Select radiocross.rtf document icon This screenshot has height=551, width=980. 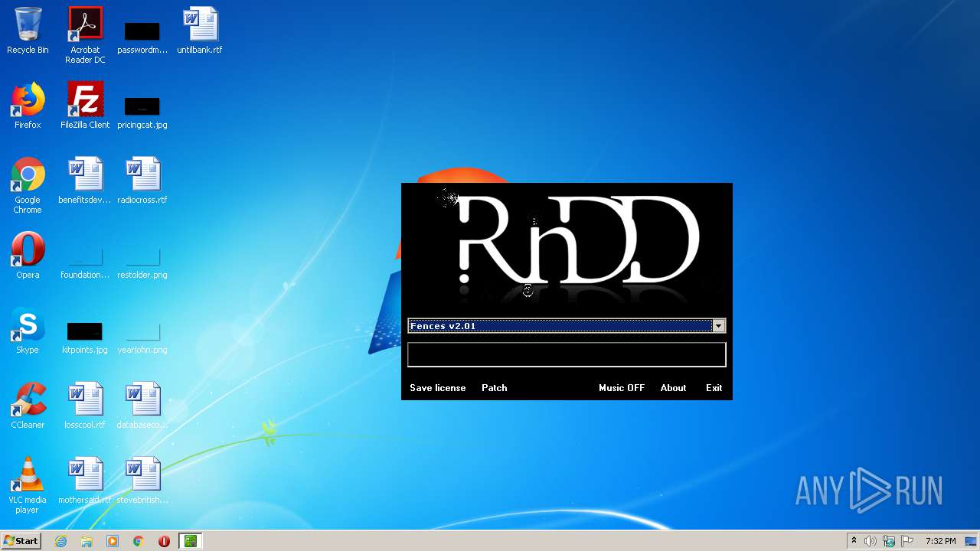click(x=142, y=181)
